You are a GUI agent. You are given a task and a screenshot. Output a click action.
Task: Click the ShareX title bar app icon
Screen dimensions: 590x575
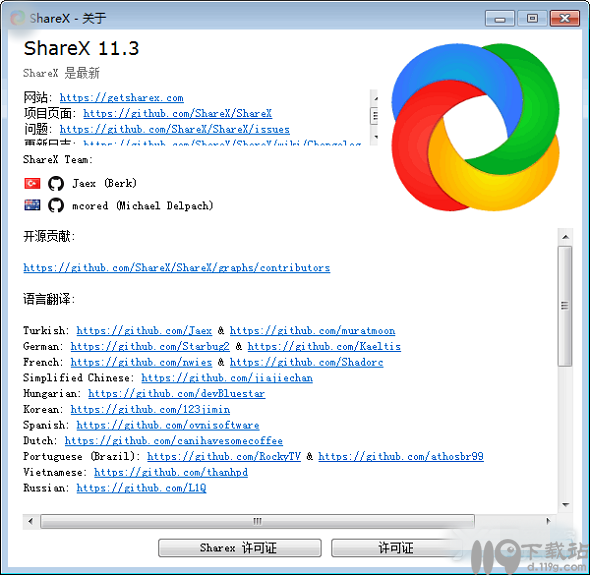pos(17,18)
